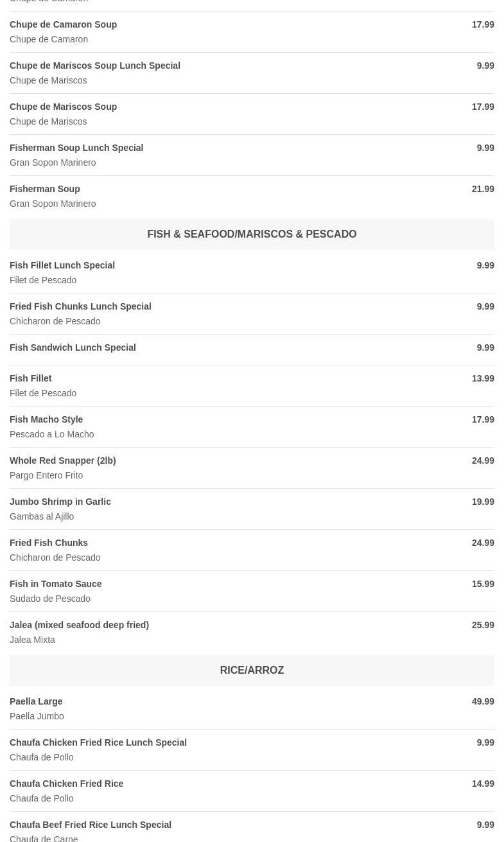The image size is (504, 842).
Task: Choose Fish Sandwich Lunch Special
Action: tap(73, 347)
